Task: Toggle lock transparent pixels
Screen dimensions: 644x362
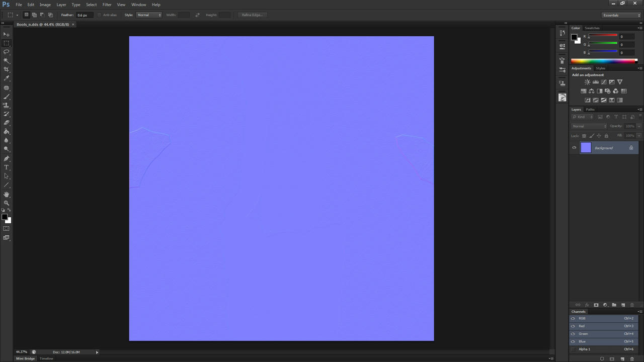Action: click(x=584, y=136)
